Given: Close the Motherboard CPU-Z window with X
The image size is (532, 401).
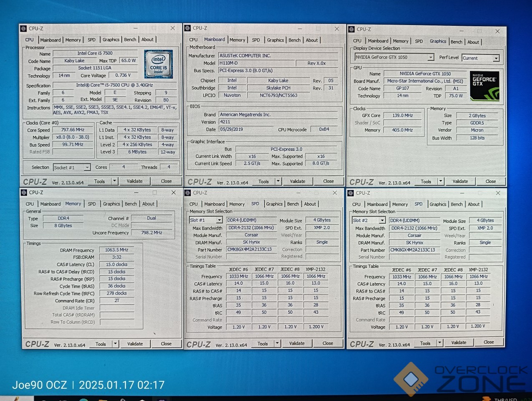Looking at the screenshot, I should pyautogui.click(x=337, y=28).
